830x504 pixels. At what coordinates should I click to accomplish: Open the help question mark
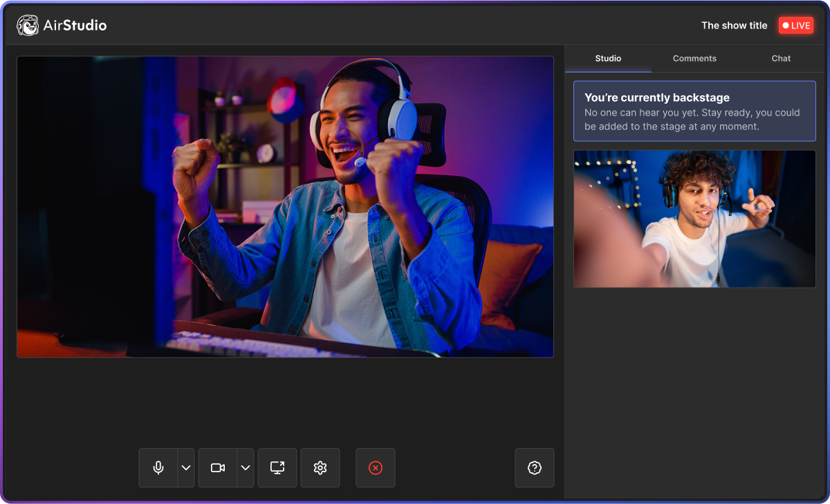[534, 467]
